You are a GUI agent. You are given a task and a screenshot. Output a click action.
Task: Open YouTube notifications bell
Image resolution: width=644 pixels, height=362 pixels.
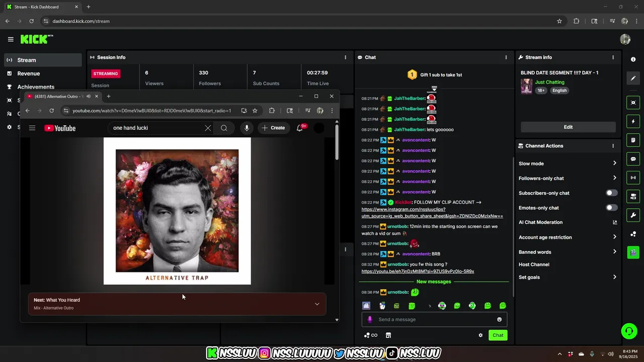pyautogui.click(x=300, y=128)
